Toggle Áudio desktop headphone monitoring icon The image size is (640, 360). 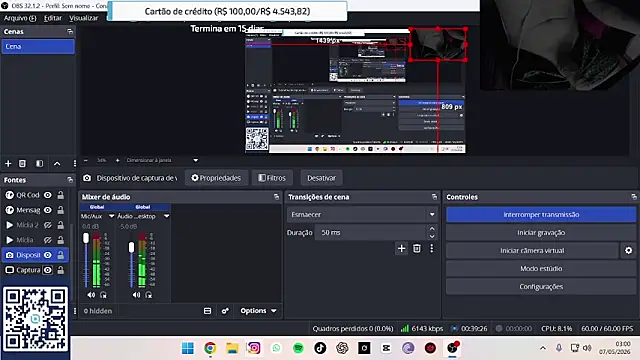149,295
